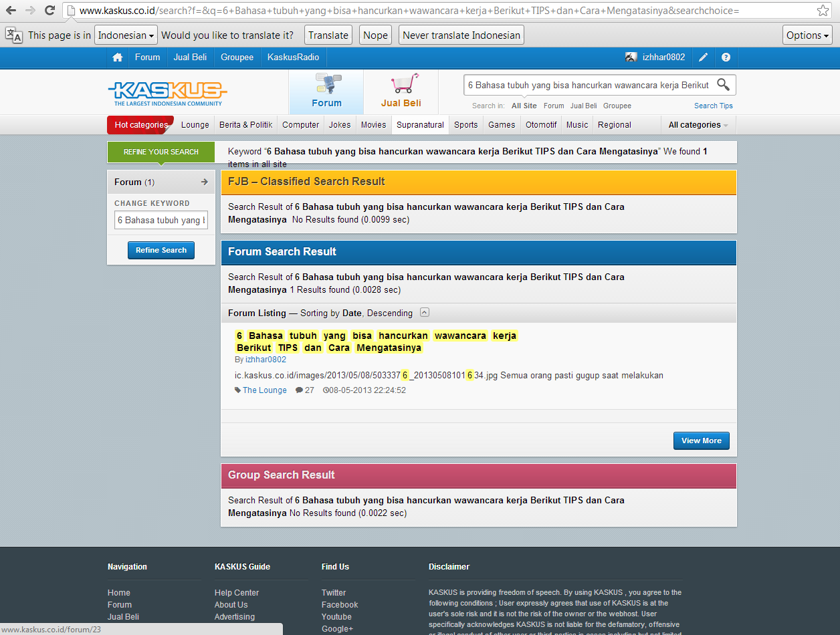This screenshot has height=635, width=840.
Task: Open the Otomotif category
Action: 541,125
